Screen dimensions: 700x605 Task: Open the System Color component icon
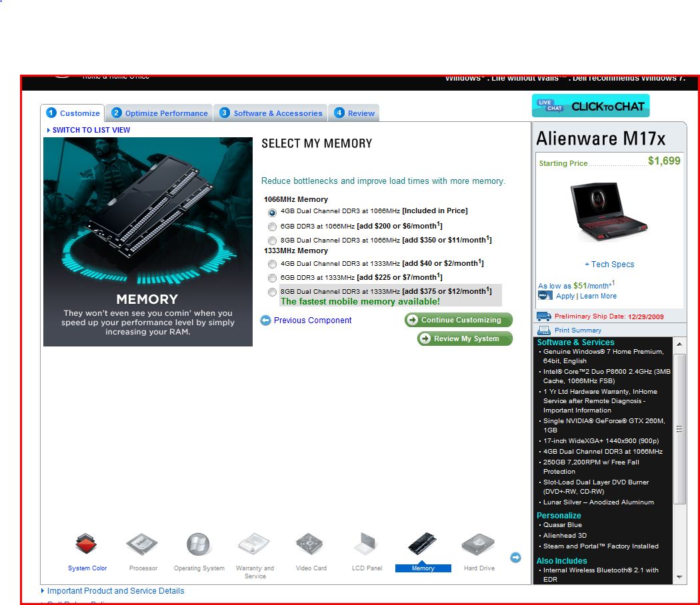86,544
